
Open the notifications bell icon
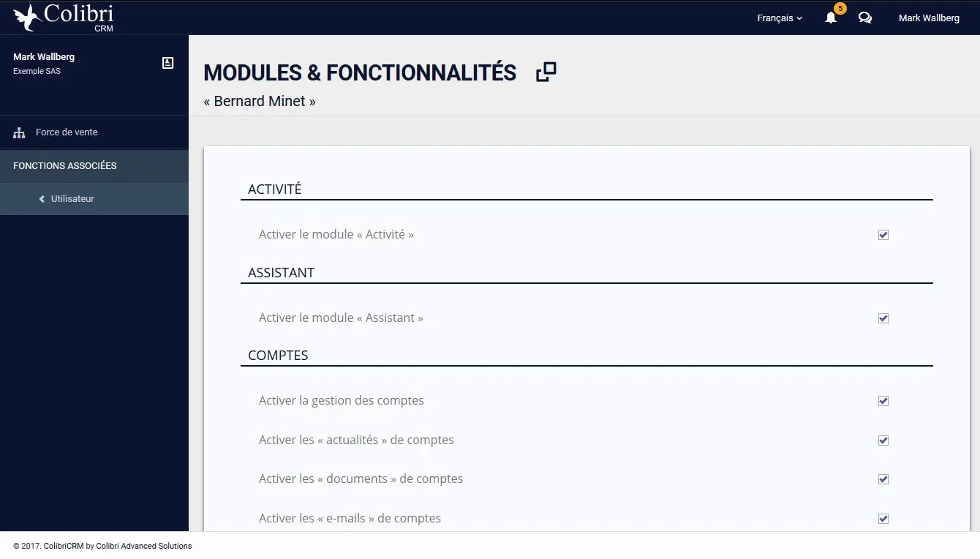(831, 18)
